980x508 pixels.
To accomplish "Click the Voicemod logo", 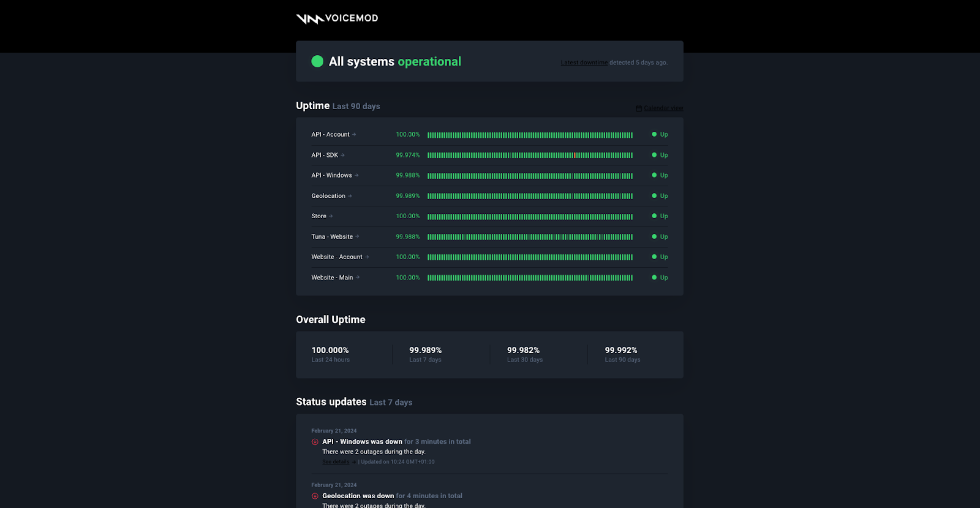I will point(337,18).
